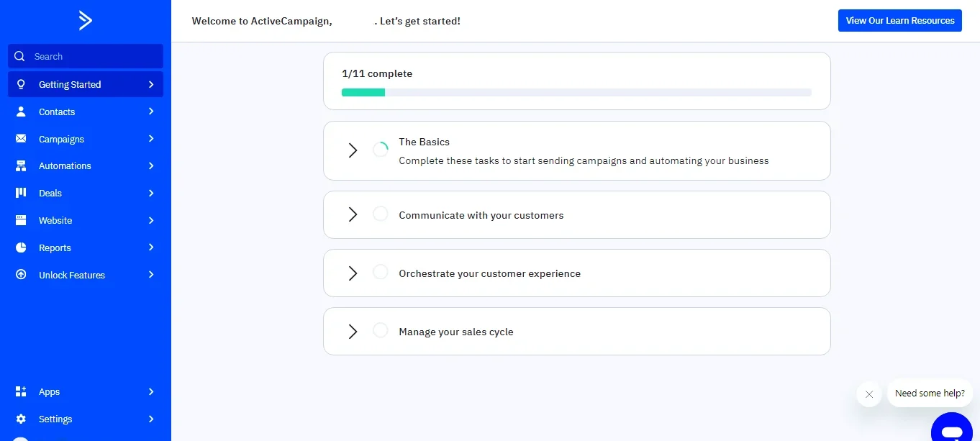This screenshot has height=441, width=980.
Task: Expand Manage your sales cycle chevron
Action: click(353, 331)
